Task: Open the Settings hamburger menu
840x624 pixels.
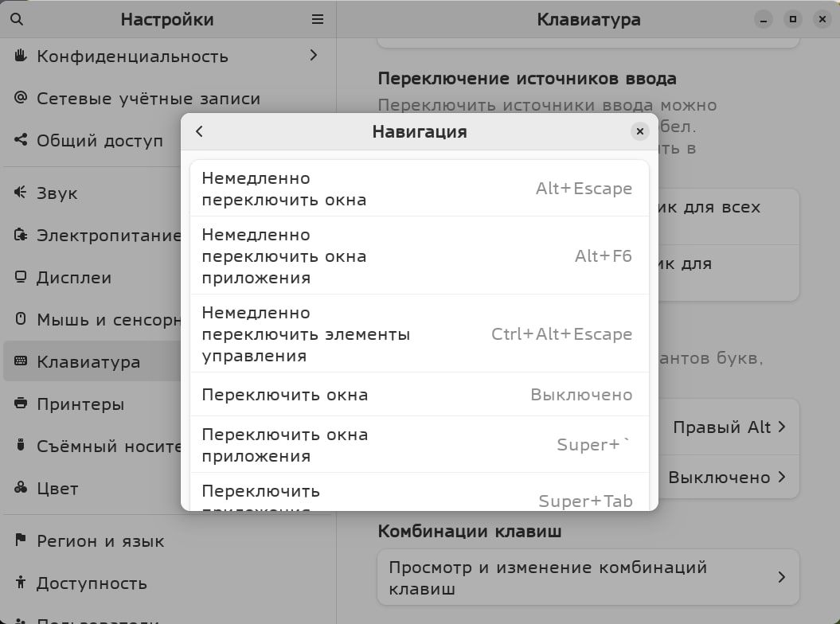Action: (x=318, y=19)
